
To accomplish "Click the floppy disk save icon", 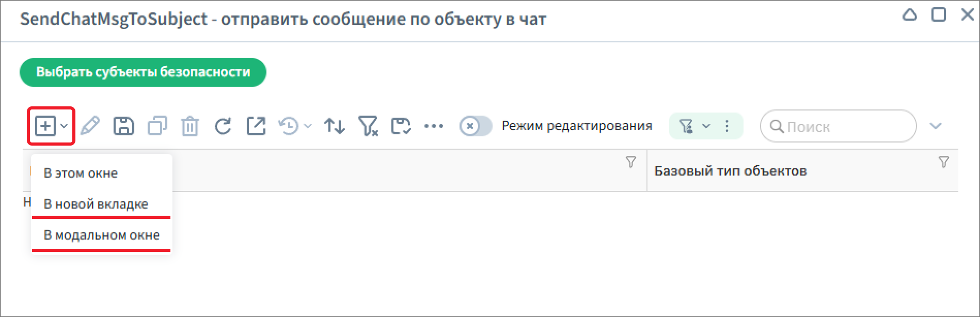I will (123, 126).
